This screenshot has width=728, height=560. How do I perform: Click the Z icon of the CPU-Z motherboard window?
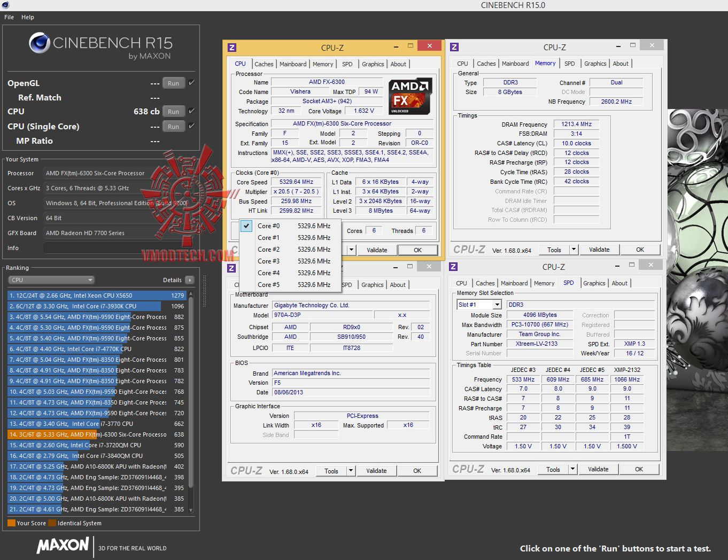(232, 268)
